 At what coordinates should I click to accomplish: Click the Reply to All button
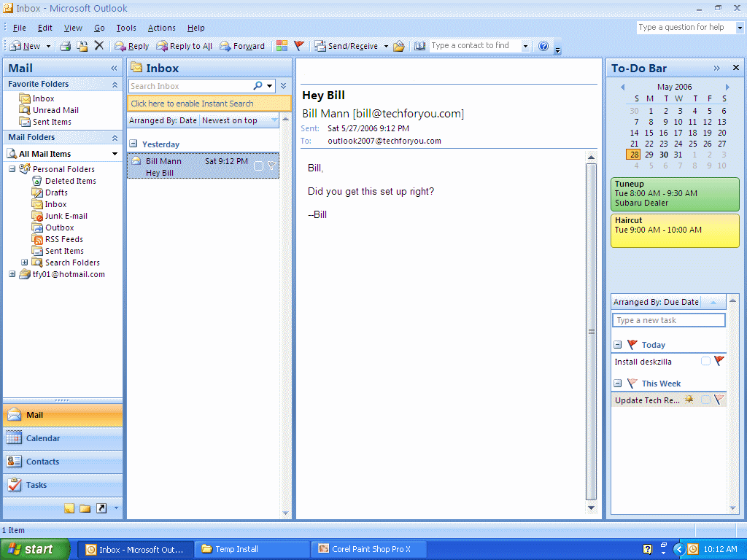[185, 46]
